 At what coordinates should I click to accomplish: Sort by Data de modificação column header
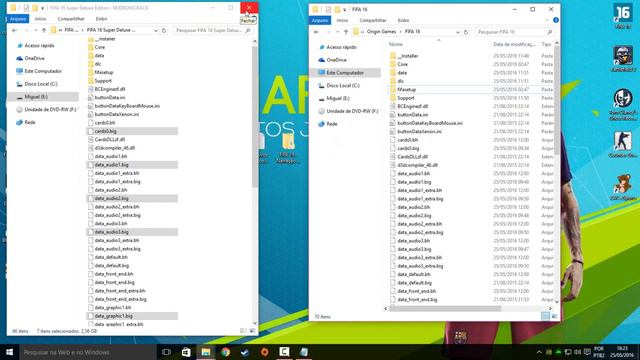tap(514, 44)
